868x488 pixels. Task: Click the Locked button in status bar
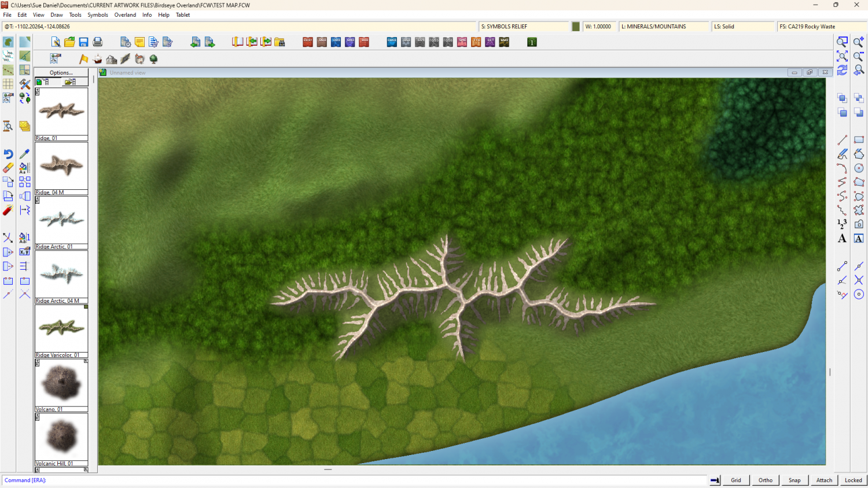853,480
